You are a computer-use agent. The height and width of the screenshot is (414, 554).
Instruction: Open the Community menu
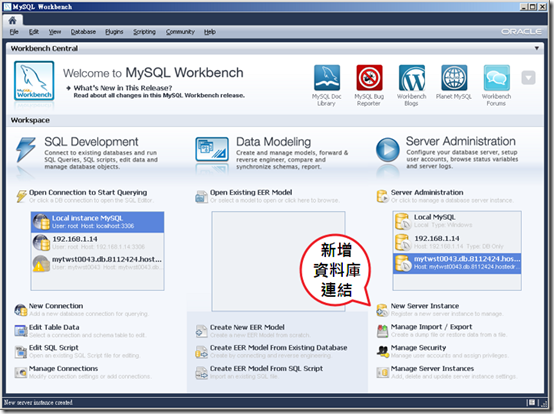(x=180, y=32)
